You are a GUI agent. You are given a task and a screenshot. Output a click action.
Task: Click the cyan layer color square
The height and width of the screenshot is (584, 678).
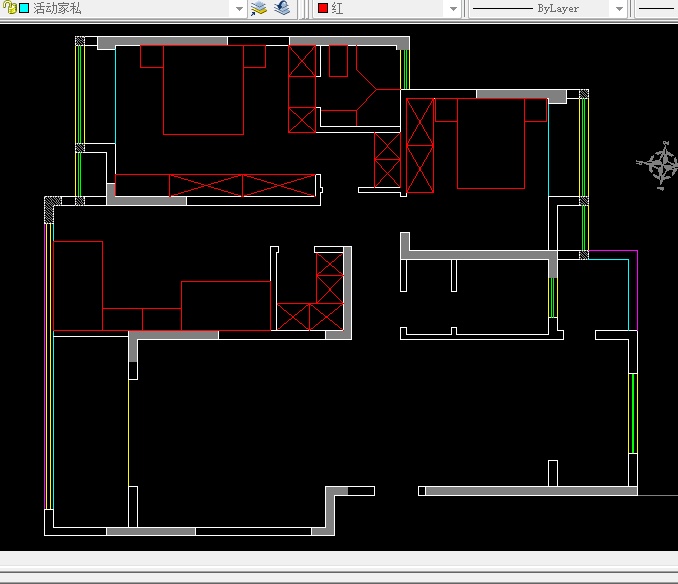click(23, 8)
